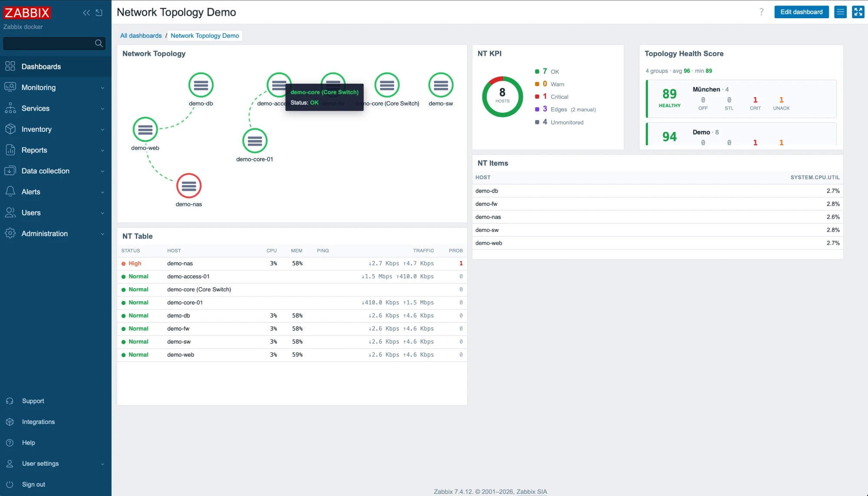Open the dashboard actions hamburger menu icon
This screenshot has width=868, height=496.
(841, 12)
